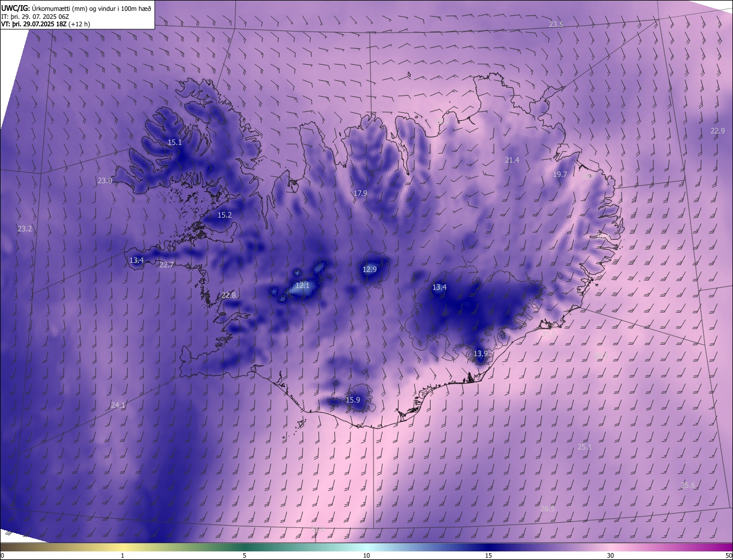Viewport: 733px width, 560px height.
Task: Click the color scale tick label '1'
Action: tap(123, 555)
